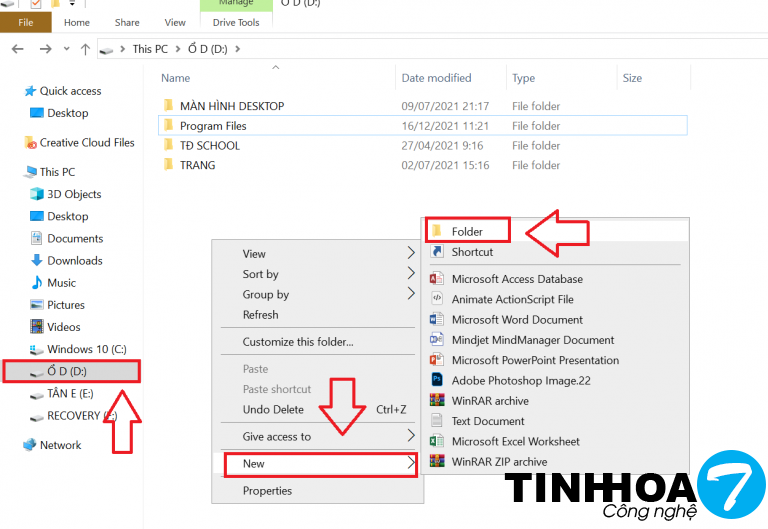Screen dimensions: 768x529
Task: Click the up arrow navigation button
Action: coord(85,48)
